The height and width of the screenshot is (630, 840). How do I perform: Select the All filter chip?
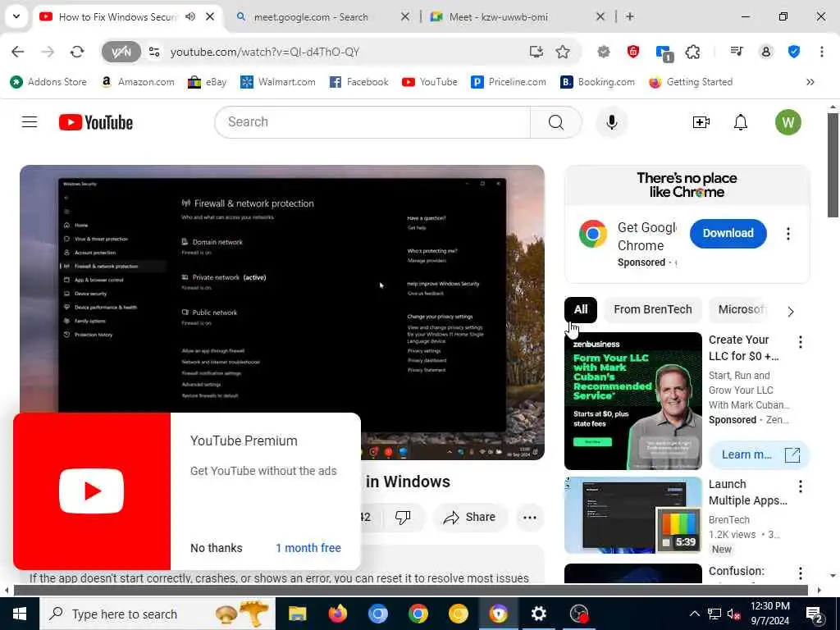tap(580, 309)
